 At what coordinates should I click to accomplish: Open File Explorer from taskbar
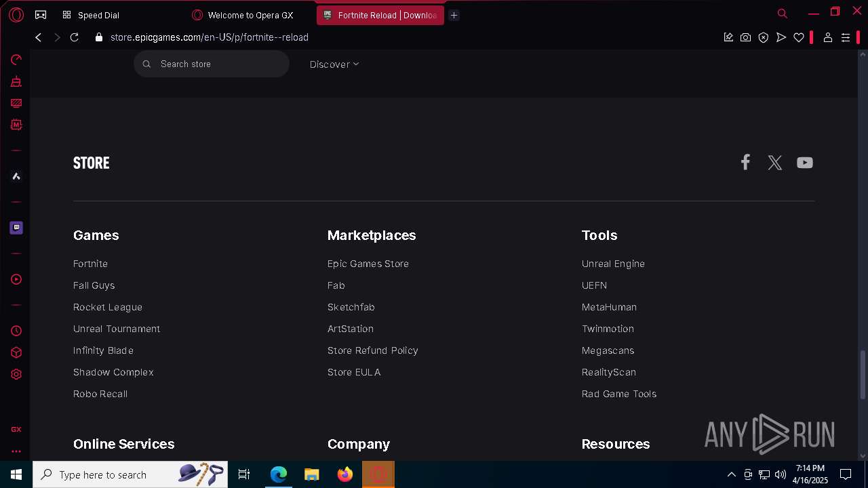click(x=312, y=474)
